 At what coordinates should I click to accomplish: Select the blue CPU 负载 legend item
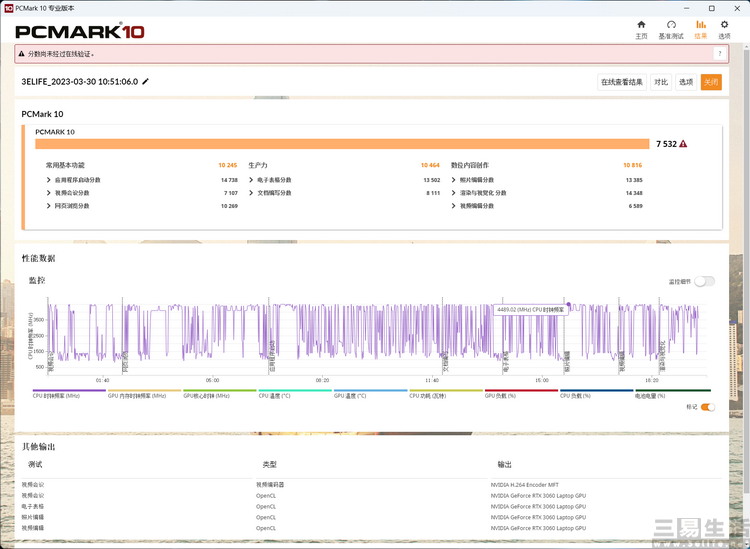(x=596, y=394)
